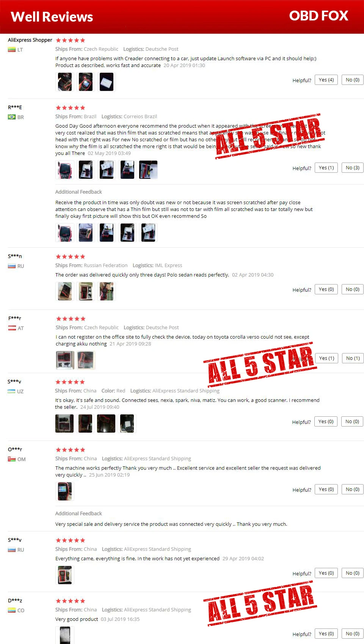This screenshot has height=644, width=364.
Task: Click Lithuania flag icon under AliExpress Shopper
Action: (x=12, y=50)
